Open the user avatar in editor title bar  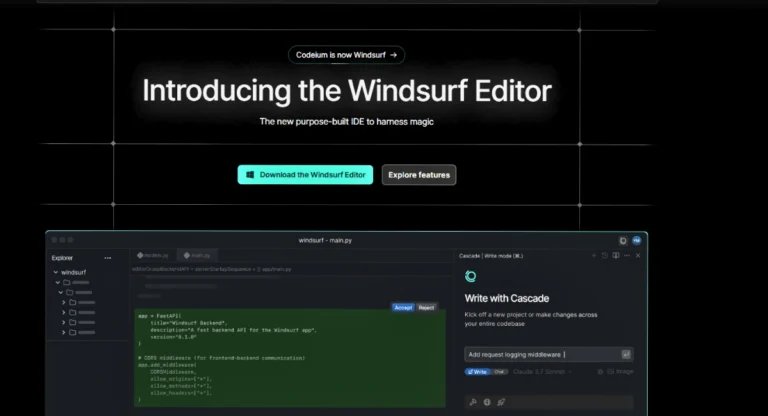tap(636, 240)
